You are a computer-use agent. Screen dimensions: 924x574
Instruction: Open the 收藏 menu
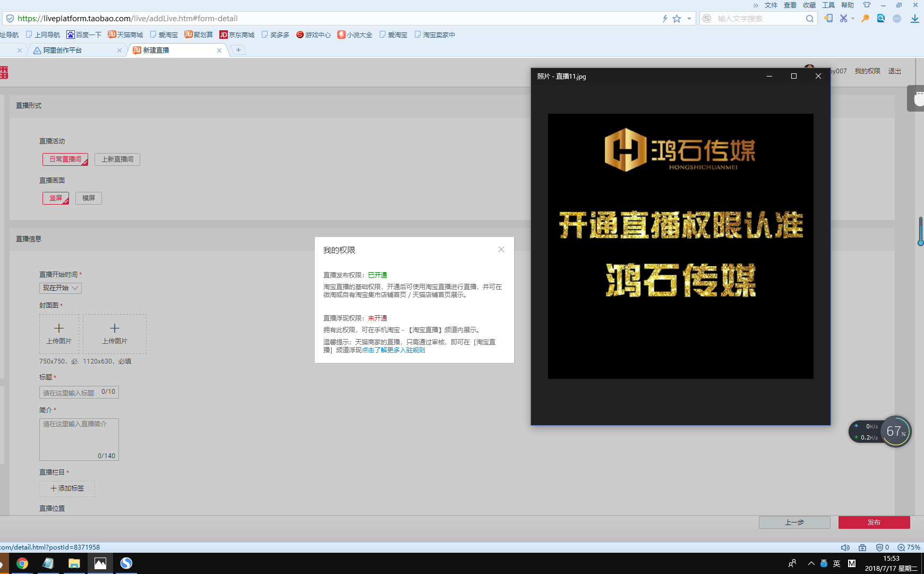point(809,5)
